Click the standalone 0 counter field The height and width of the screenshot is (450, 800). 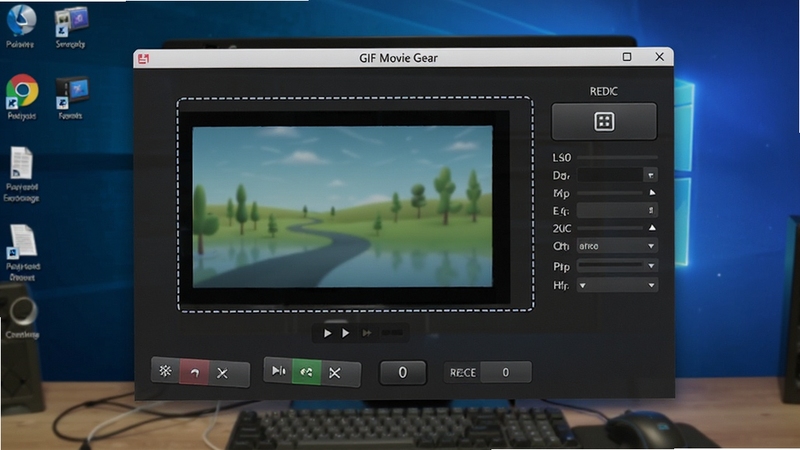[x=403, y=373]
